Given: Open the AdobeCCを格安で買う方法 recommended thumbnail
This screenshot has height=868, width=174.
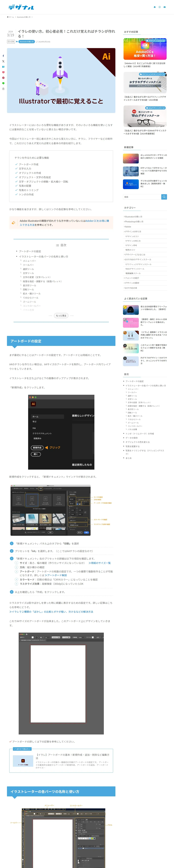Looking at the screenshot, I should 145,49.
